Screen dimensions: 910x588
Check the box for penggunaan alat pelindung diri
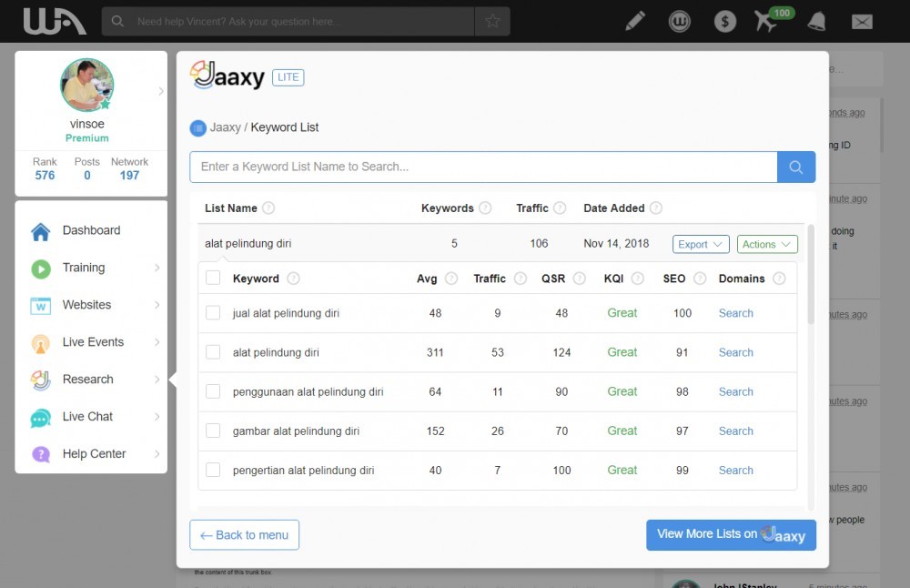coord(213,391)
